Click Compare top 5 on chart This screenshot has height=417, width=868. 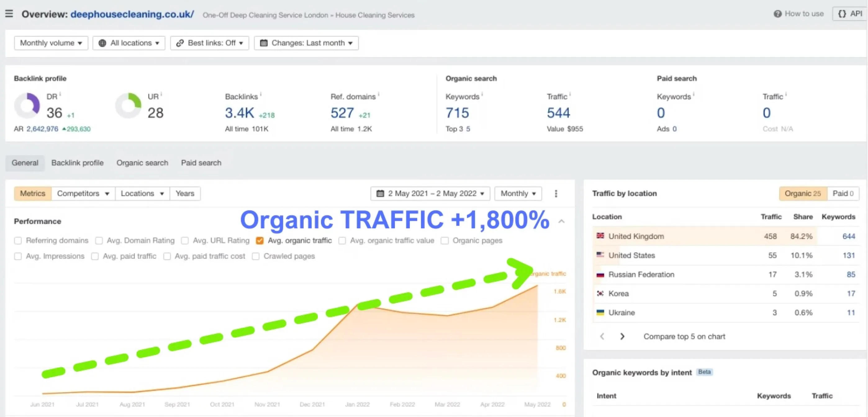click(684, 337)
